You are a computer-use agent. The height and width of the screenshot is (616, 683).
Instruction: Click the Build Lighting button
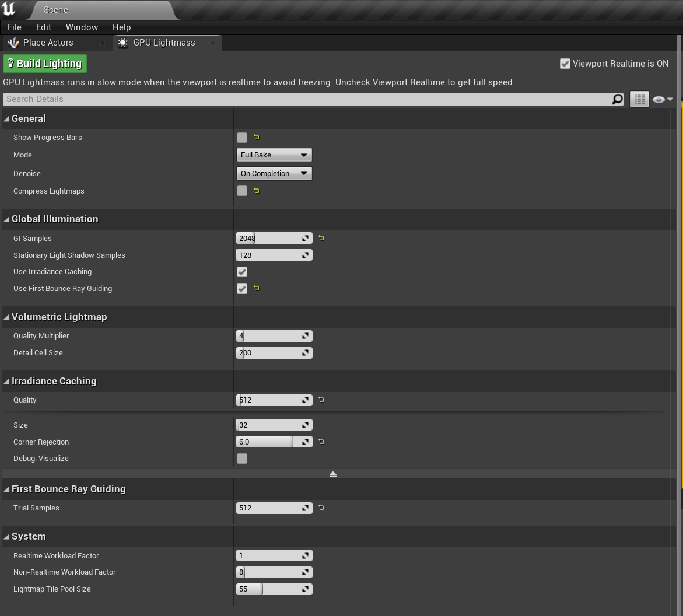45,64
